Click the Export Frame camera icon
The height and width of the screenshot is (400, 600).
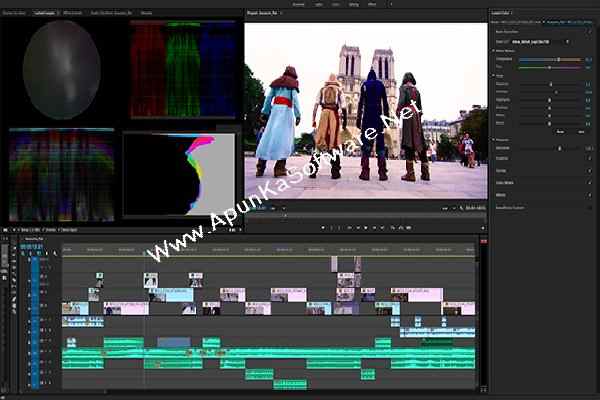coord(409,228)
